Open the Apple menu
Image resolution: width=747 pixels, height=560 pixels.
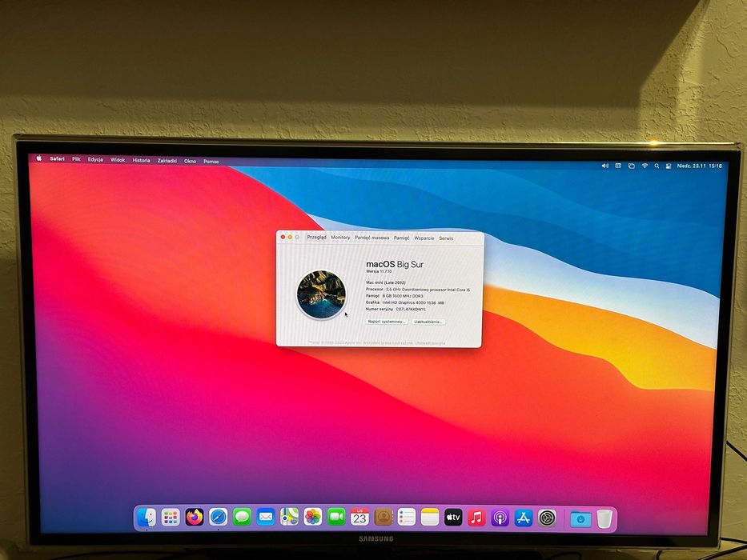(39, 158)
